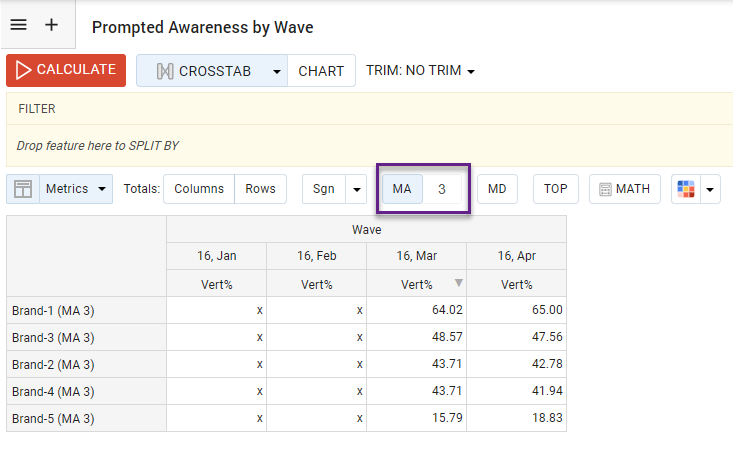Image resolution: width=733 pixels, height=453 pixels.
Task: Expand the color scheme dropdown arrow
Action: 710,189
